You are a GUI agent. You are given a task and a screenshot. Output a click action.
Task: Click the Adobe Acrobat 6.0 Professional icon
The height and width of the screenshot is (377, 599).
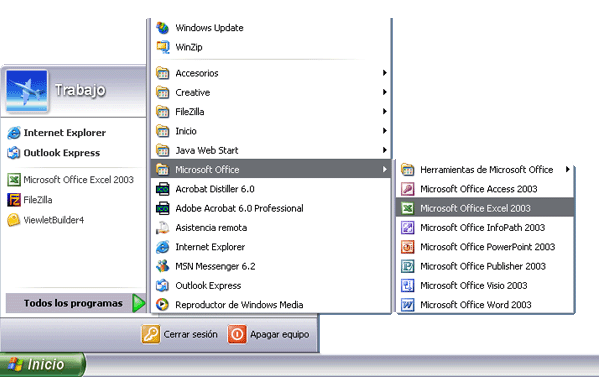coord(163,208)
